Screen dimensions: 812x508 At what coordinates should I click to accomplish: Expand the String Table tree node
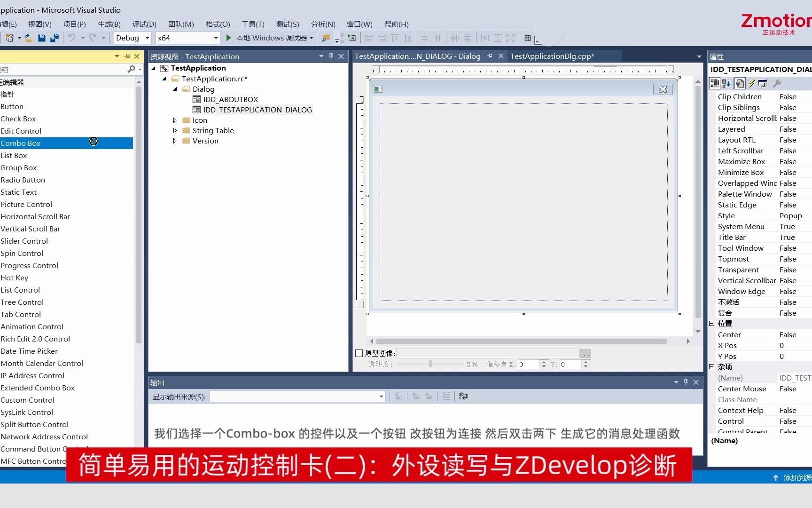(x=174, y=130)
